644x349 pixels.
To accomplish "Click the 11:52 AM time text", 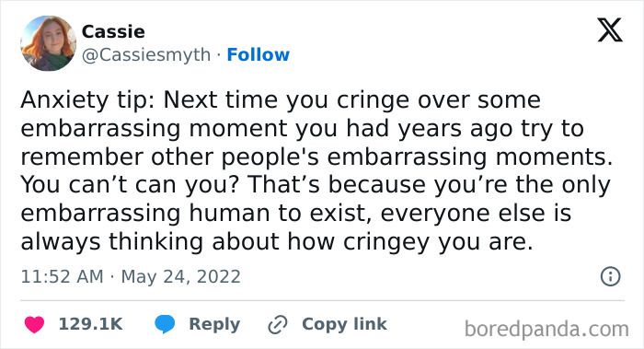I will click(x=62, y=276).
